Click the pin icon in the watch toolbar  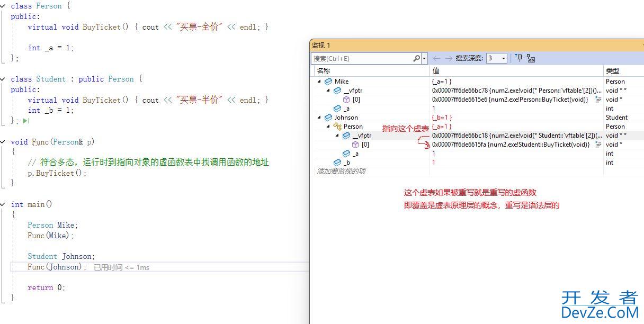tap(519, 58)
